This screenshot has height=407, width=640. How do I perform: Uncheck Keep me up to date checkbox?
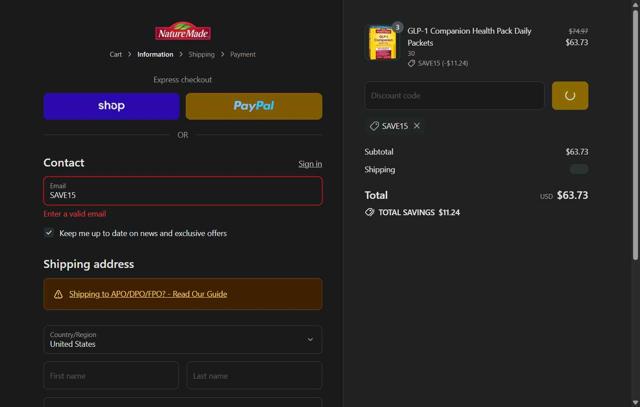tap(49, 233)
